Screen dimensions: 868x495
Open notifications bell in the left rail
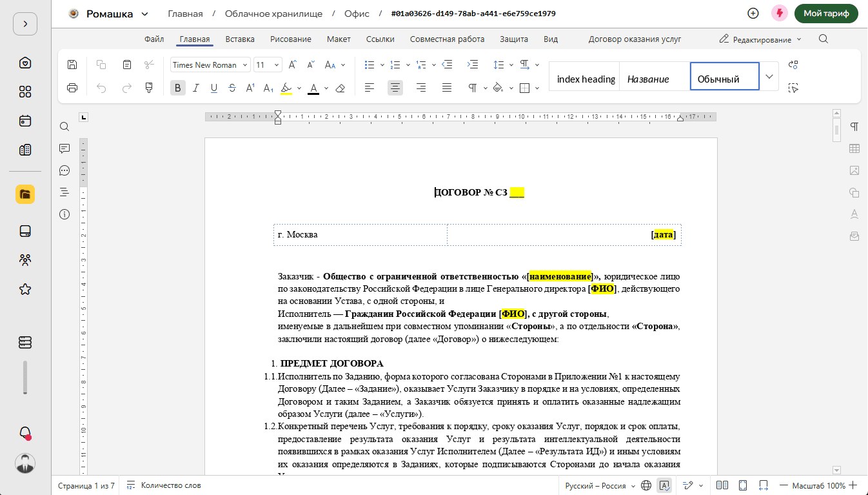tap(25, 432)
